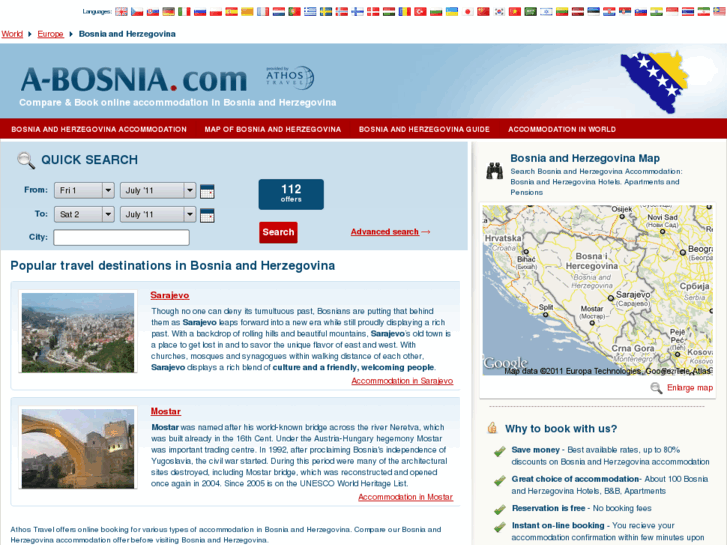Click the A-BOSNIA.com logo
Screen dimensions: 727x545
coord(134,79)
